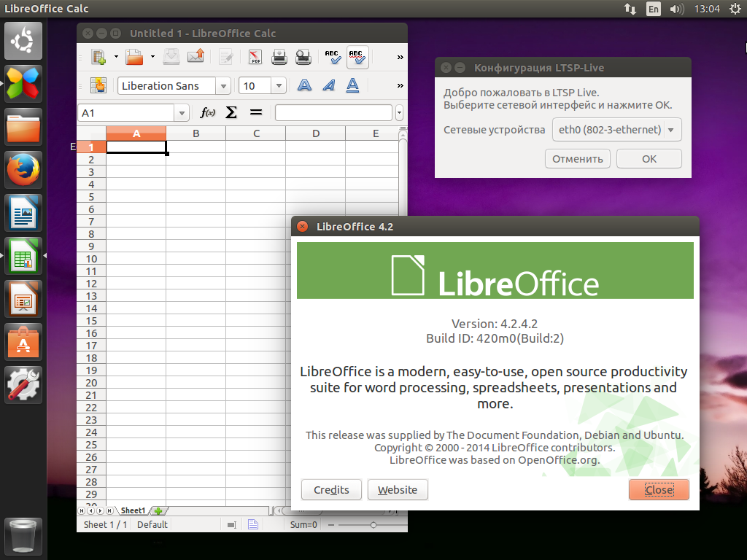Expand the Open recent documents arrow

click(x=152, y=57)
